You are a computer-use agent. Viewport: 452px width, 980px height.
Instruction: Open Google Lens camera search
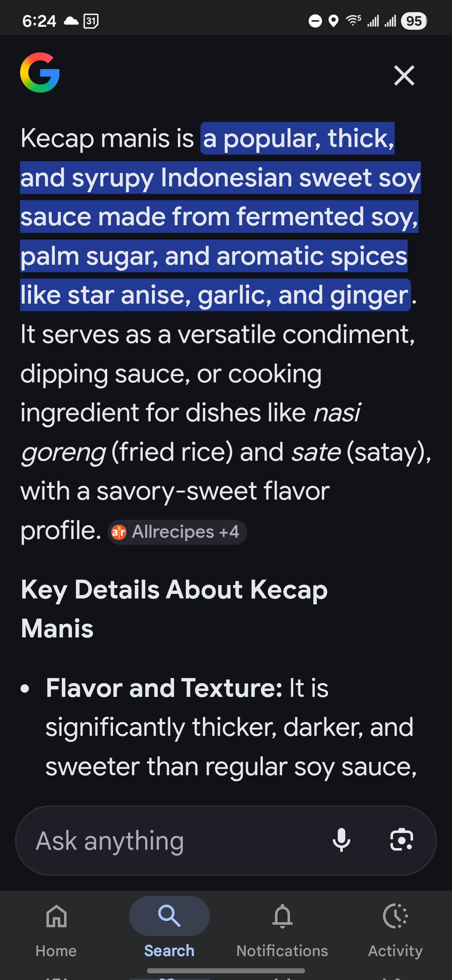tap(401, 840)
